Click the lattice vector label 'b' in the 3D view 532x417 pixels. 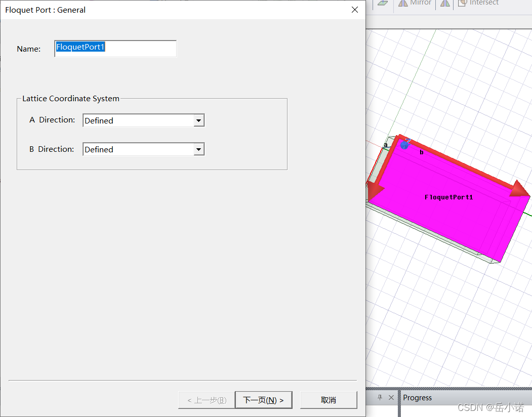coord(421,152)
